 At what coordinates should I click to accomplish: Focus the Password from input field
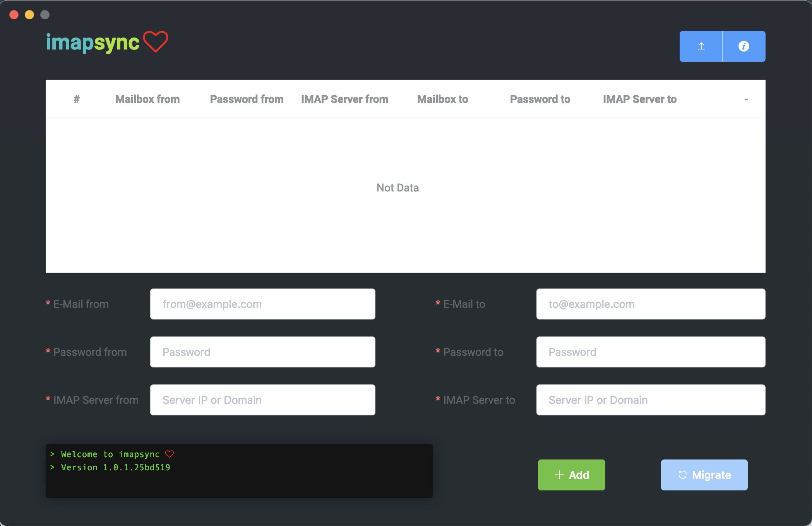pyautogui.click(x=263, y=352)
